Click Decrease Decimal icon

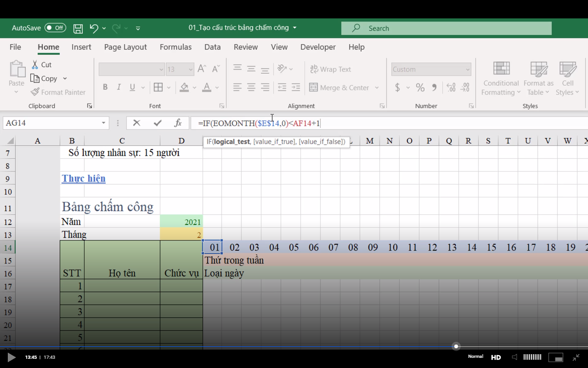coord(465,87)
